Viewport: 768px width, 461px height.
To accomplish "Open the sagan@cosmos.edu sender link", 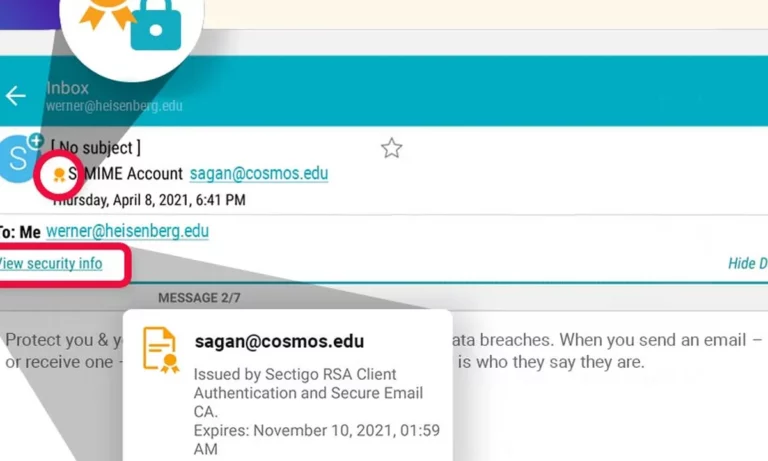I will click(x=259, y=173).
